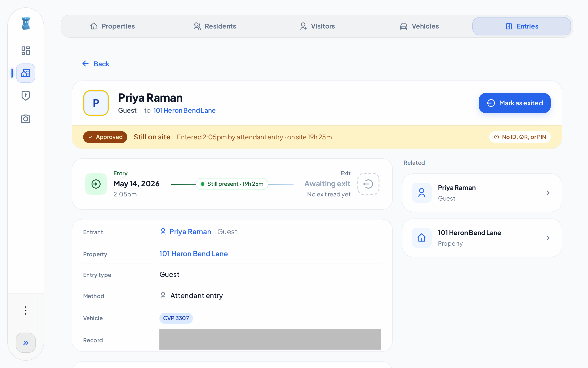Switch to the Properties tab
Viewport: 588px width, 368px height.
(x=112, y=26)
